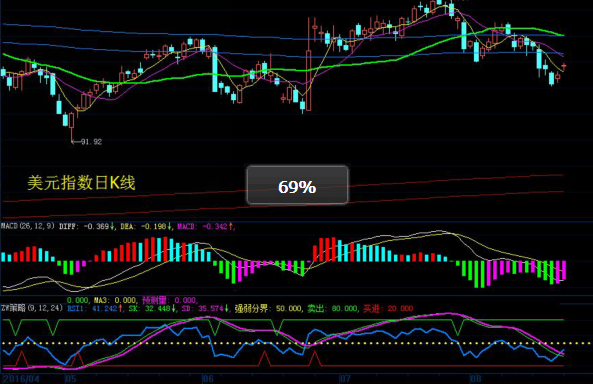Select the 91.92 low price marker
Image resolution: width=593 pixels, height=384 pixels.
tap(87, 142)
